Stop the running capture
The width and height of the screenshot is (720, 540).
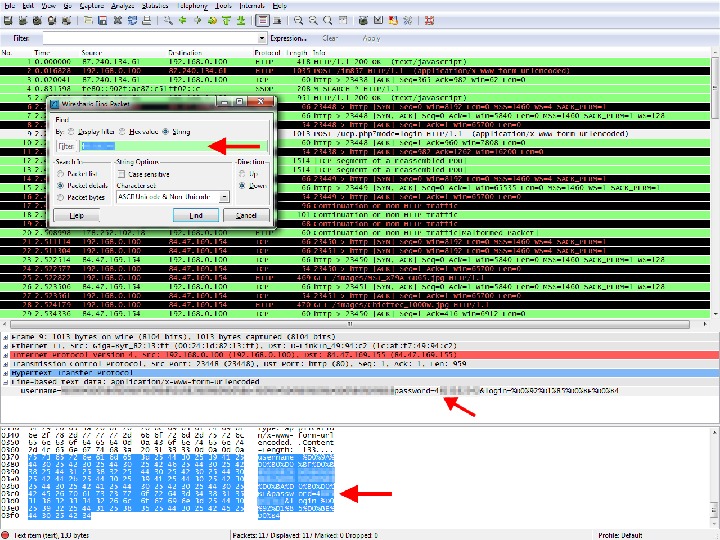pos(52,21)
